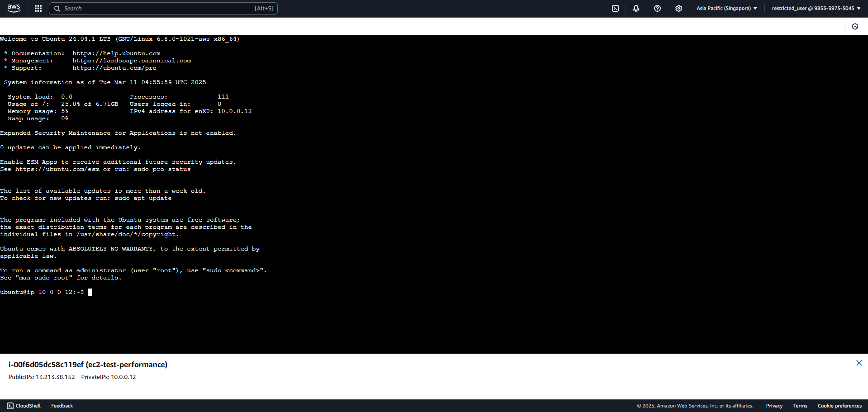The height and width of the screenshot is (412, 868).
Task: Open the Privacy link
Action: coord(774,406)
